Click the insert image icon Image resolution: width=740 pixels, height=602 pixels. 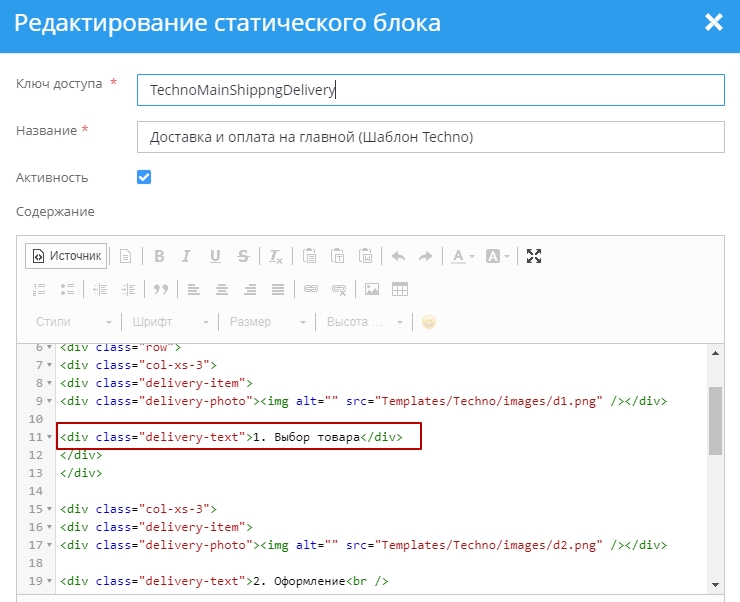click(372, 289)
